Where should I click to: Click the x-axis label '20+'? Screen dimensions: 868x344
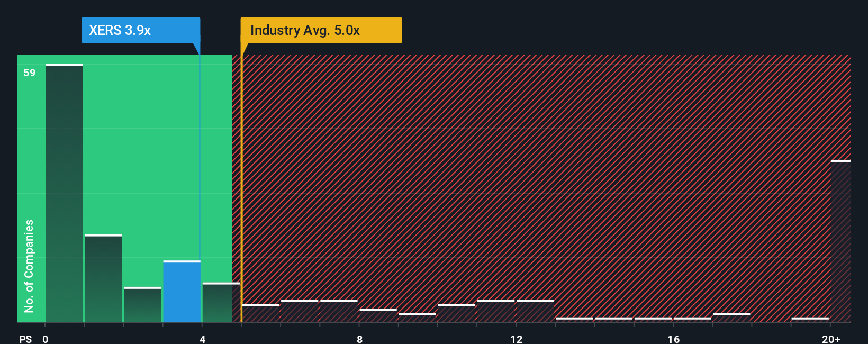pyautogui.click(x=831, y=339)
